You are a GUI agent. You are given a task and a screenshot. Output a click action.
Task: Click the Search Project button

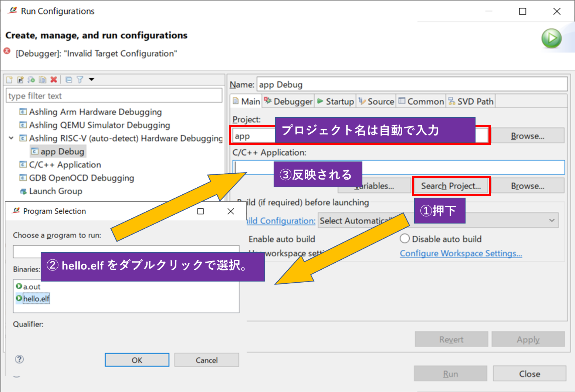coord(451,186)
